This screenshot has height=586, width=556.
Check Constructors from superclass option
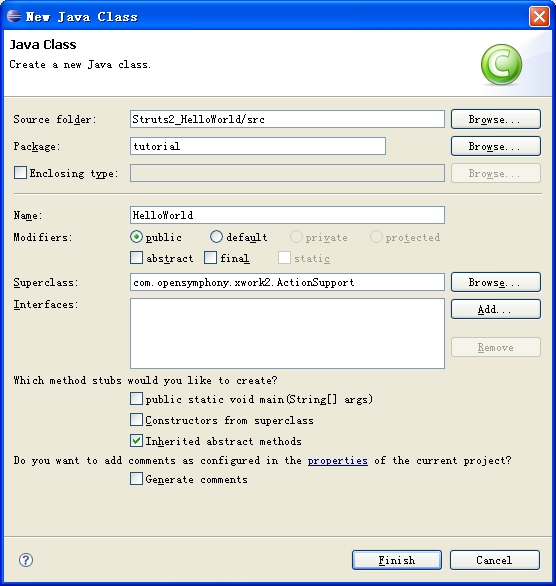coord(136,420)
